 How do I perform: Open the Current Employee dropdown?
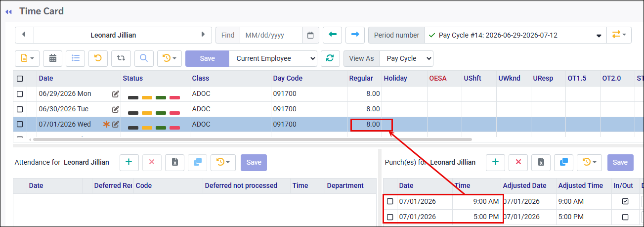273,58
